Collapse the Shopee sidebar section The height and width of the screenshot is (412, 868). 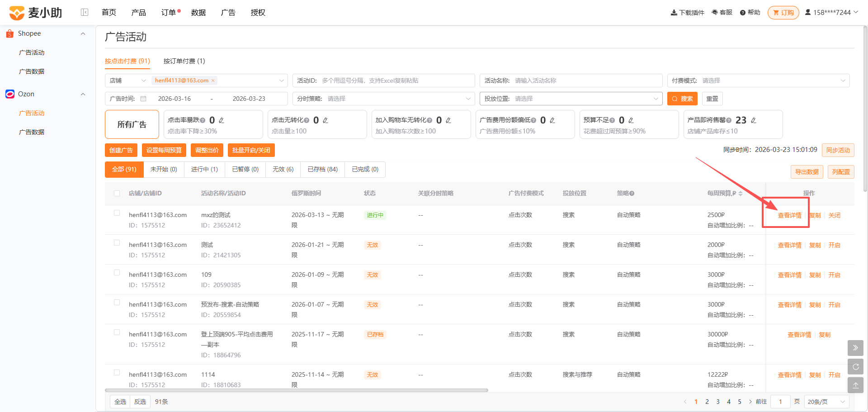point(83,33)
